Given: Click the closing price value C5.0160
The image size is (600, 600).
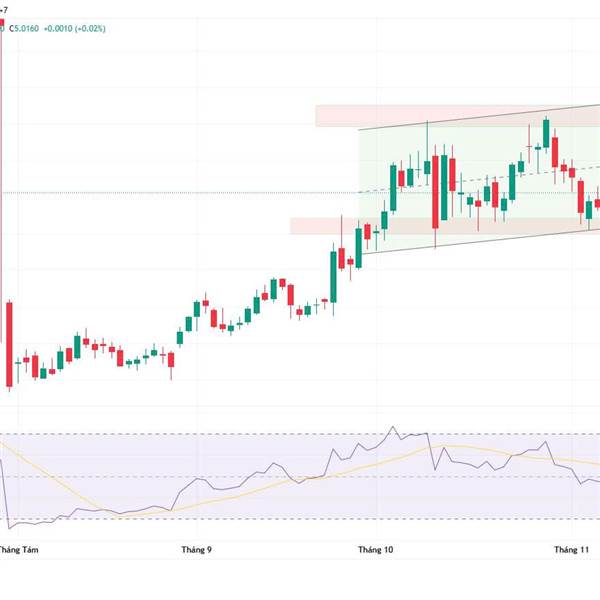Looking at the screenshot, I should coord(24,29).
